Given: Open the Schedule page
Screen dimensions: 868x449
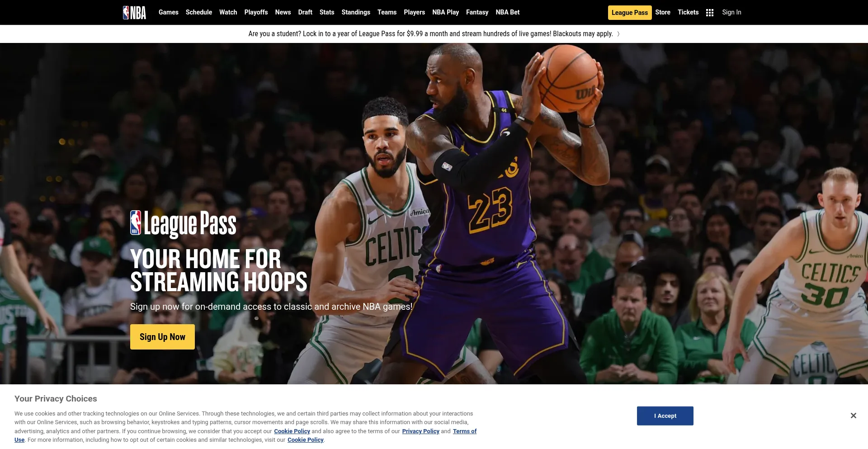Looking at the screenshot, I should [198, 12].
